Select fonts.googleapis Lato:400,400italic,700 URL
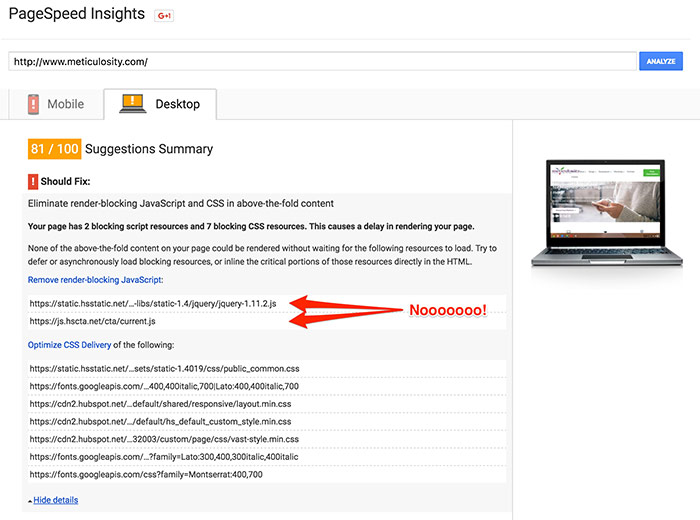The height and width of the screenshot is (520, 700). coord(164,386)
